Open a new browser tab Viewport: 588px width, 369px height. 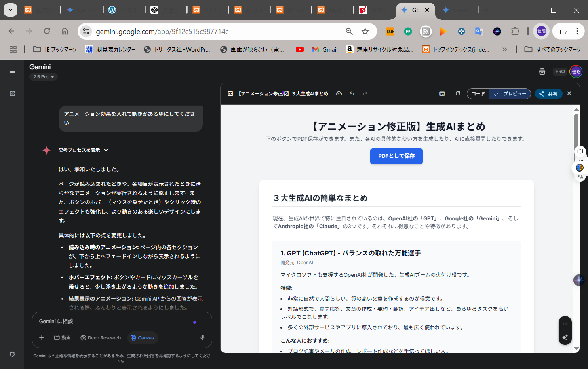point(486,10)
